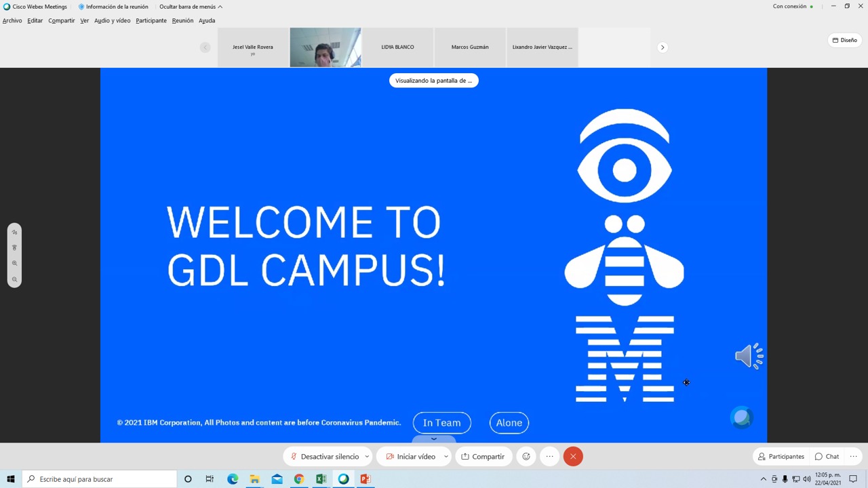The height and width of the screenshot is (488, 868).
Task: Select Marcos Guzmán participant tile
Action: tap(470, 47)
